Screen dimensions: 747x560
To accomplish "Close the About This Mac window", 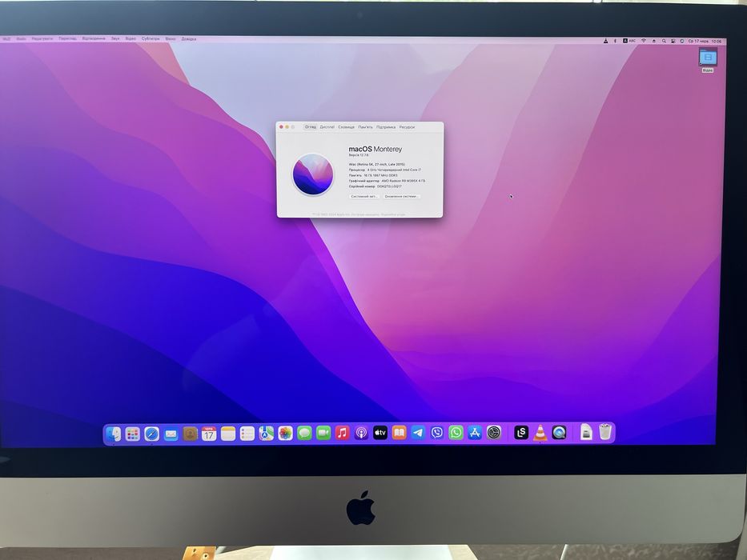I will click(281, 127).
